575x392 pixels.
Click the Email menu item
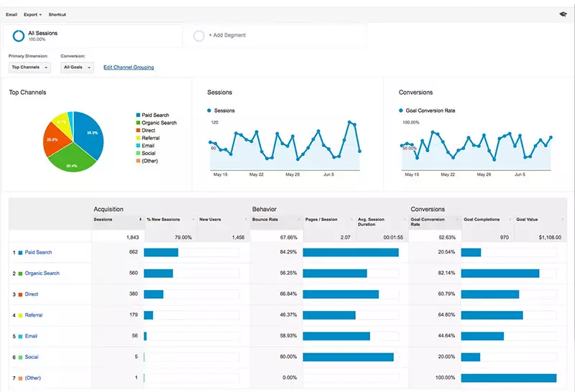[11, 14]
